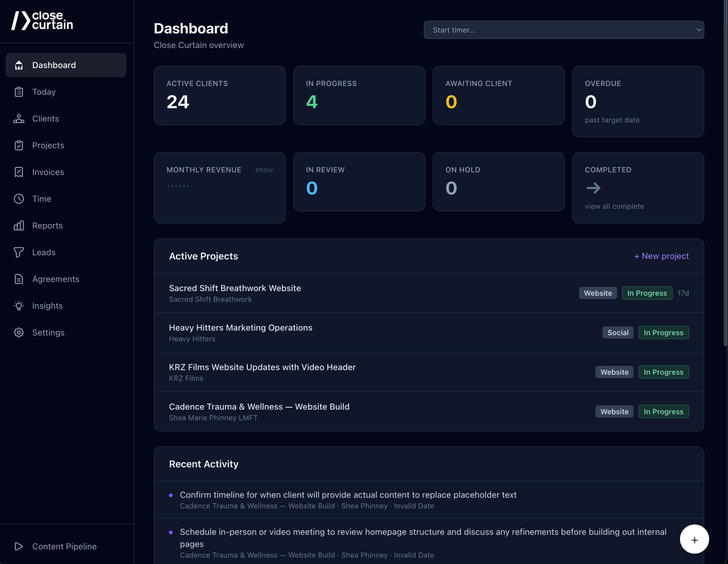Image resolution: width=728 pixels, height=564 pixels.
Task: Click 'Sacred Shift Breathwork' client name
Action: pyautogui.click(x=210, y=299)
